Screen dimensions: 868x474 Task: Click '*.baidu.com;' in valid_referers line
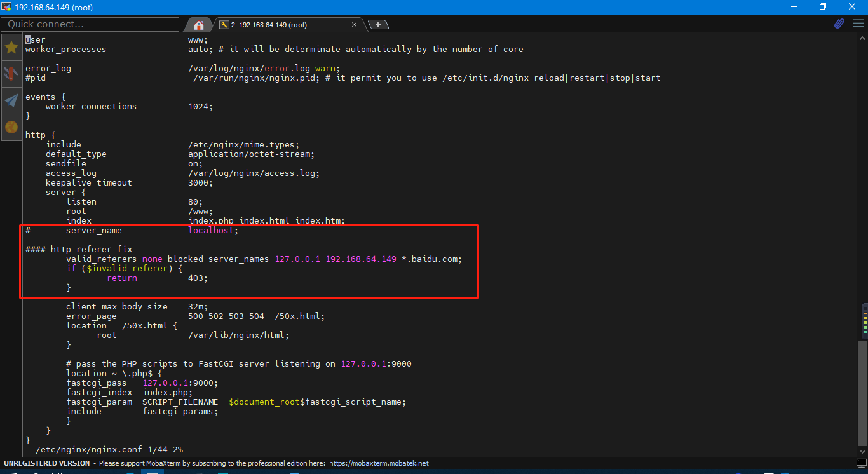pos(432,259)
